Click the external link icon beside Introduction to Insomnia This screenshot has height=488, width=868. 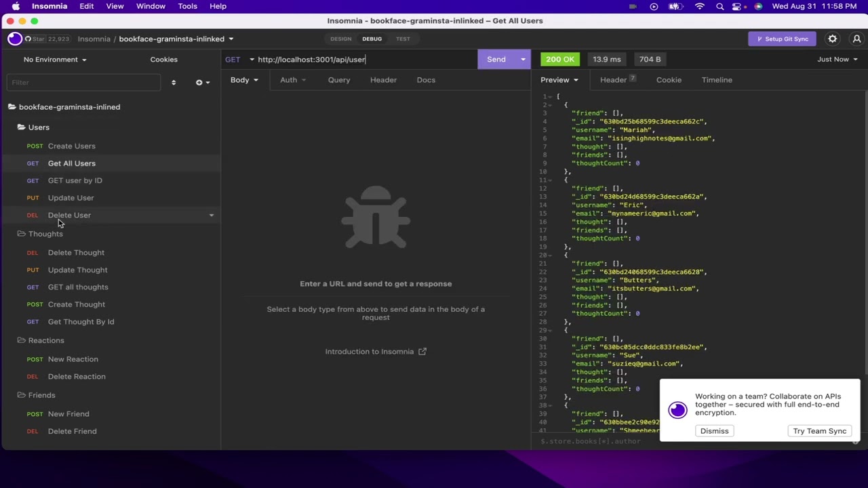[x=422, y=352]
